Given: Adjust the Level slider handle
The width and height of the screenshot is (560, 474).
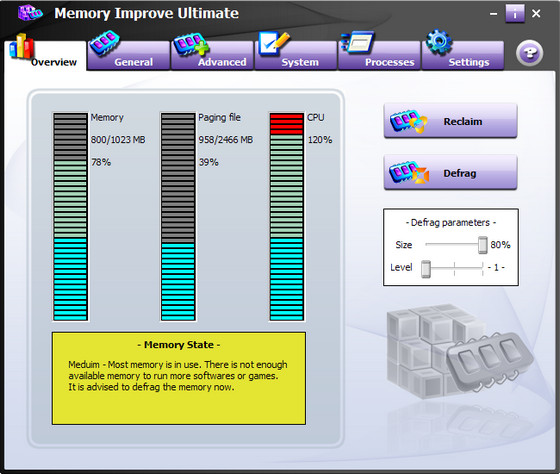Looking at the screenshot, I should [426, 269].
